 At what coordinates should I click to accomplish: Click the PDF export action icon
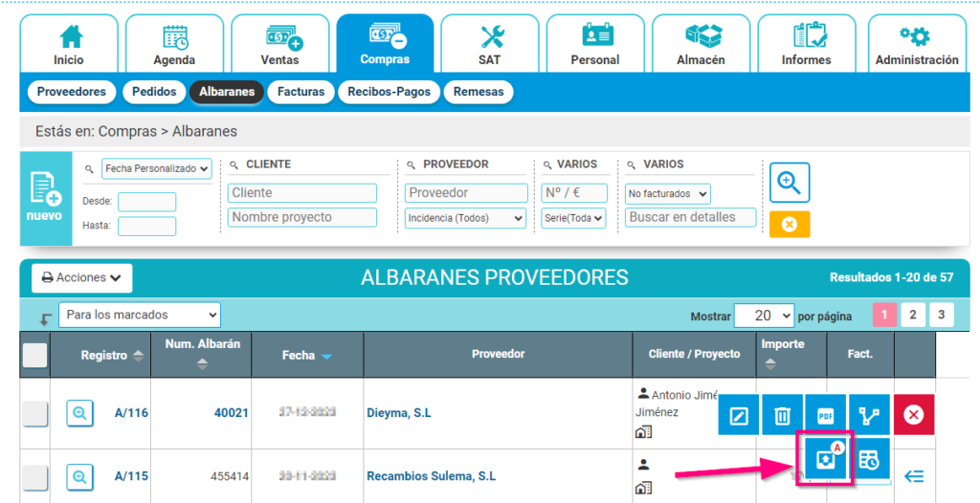tap(826, 415)
